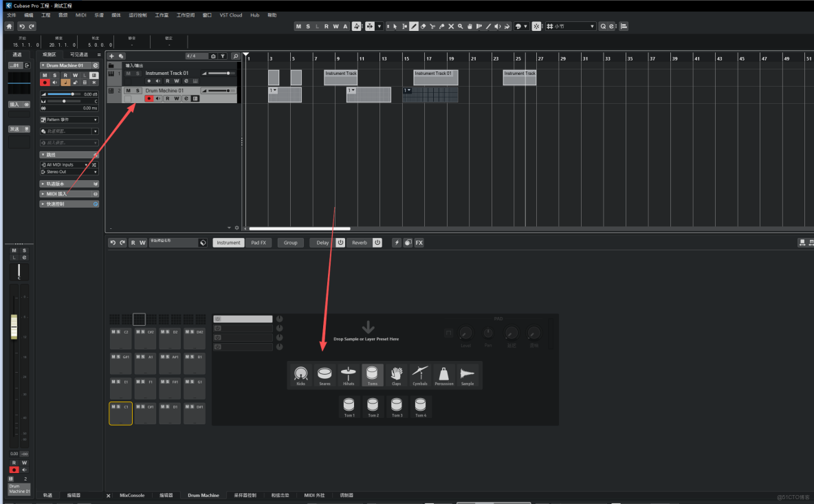Screen dimensions: 814x504
Task: Select the Line tool in toolbar
Action: click(x=489, y=26)
